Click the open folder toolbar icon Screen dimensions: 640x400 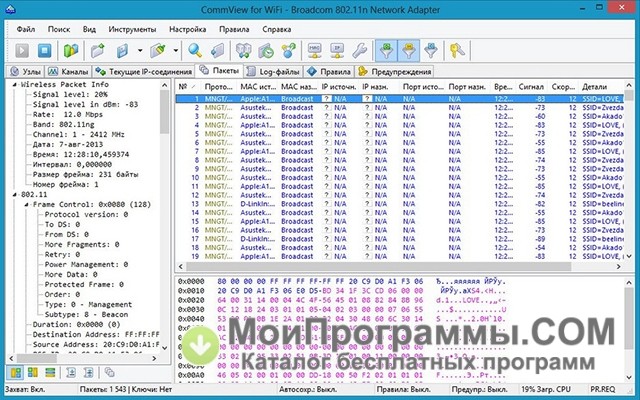98,51
